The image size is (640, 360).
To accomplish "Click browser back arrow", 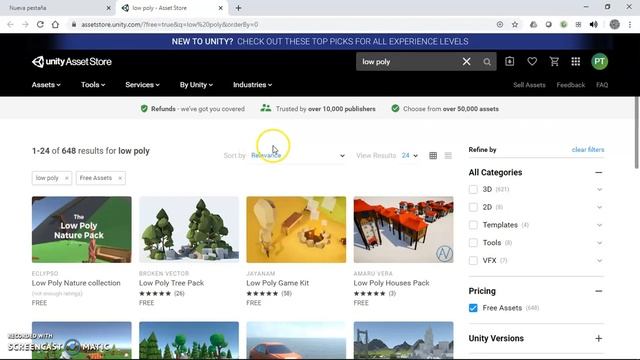I will (10, 24).
